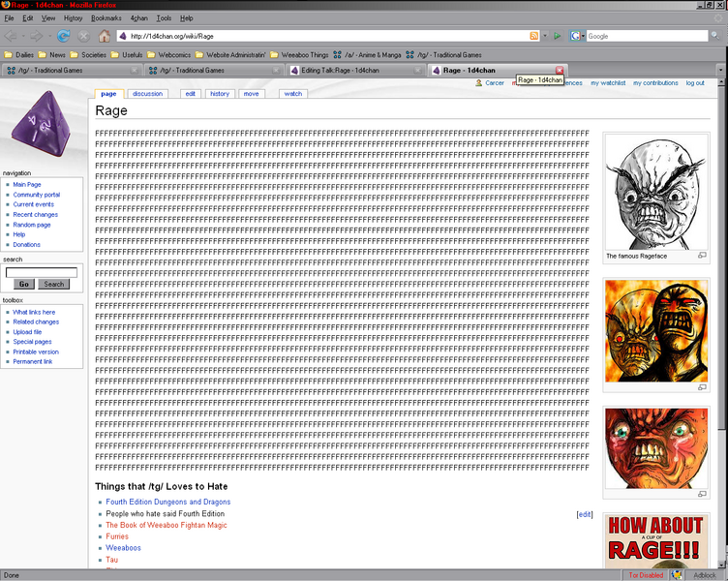Open the /a/ - Anime & Manga bookmark
Image resolution: width=728 pixels, height=581 pixels.
coord(367,55)
